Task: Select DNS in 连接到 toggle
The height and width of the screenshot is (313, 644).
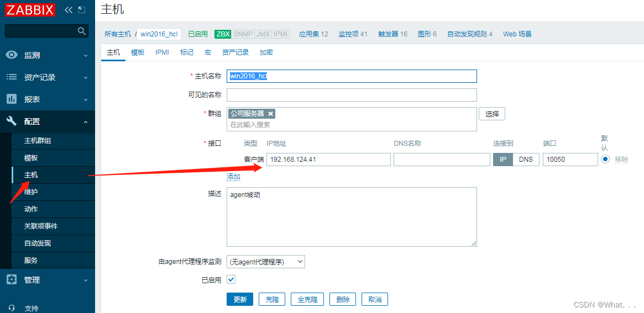Action: (526, 160)
